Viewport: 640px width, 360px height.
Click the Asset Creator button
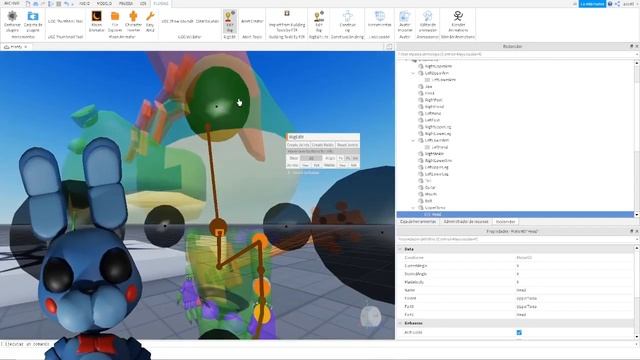click(x=252, y=21)
